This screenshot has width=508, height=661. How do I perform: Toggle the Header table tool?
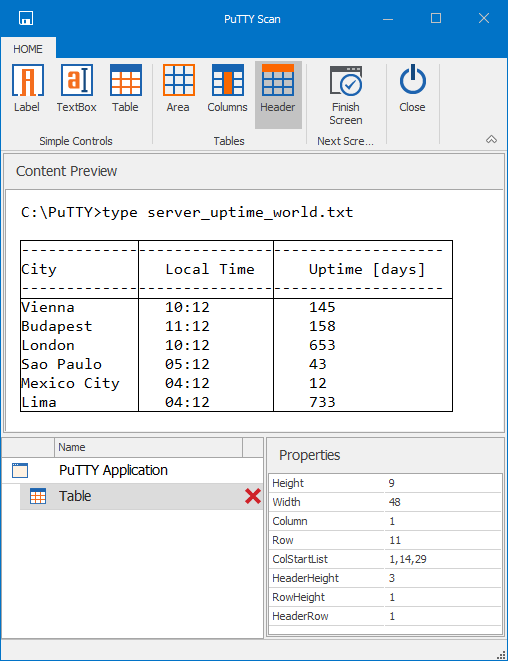pyautogui.click(x=278, y=94)
